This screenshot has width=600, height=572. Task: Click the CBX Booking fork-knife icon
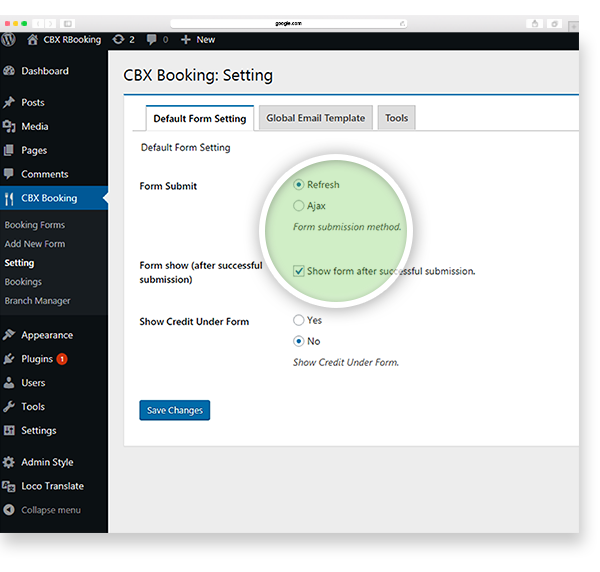(x=9, y=198)
